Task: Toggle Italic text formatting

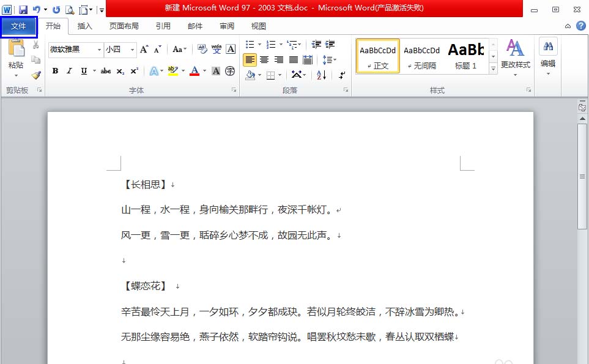Action: [x=69, y=71]
